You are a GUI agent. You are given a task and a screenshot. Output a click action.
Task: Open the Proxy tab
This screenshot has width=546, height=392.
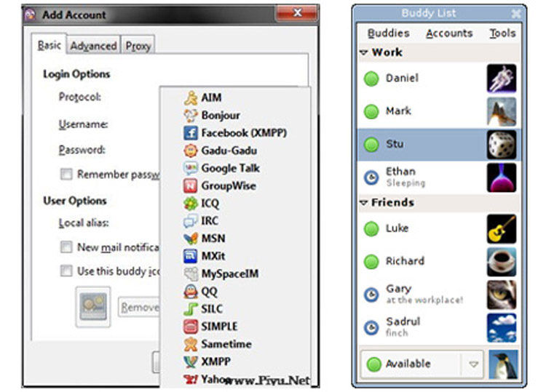[x=138, y=46]
